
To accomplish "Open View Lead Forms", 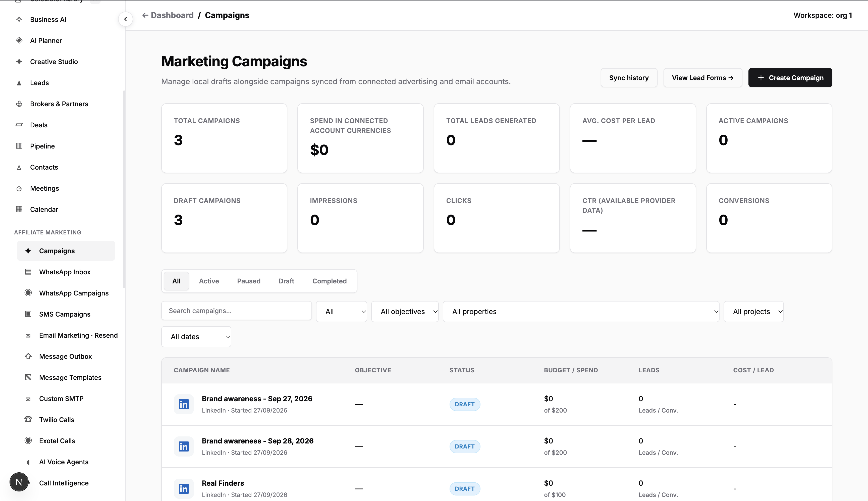I will point(702,78).
